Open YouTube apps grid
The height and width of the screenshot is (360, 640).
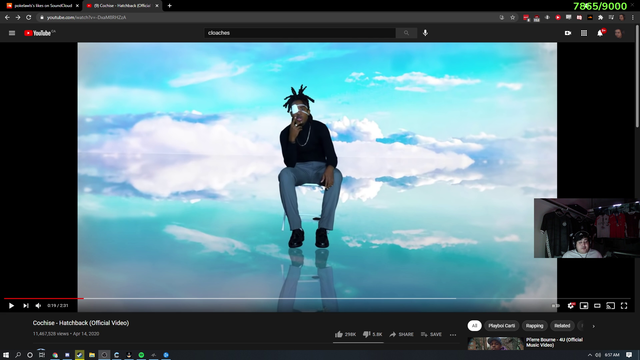click(x=584, y=33)
